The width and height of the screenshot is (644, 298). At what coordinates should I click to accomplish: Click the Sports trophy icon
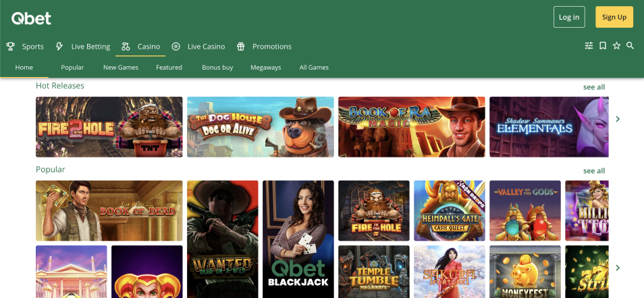[10, 47]
